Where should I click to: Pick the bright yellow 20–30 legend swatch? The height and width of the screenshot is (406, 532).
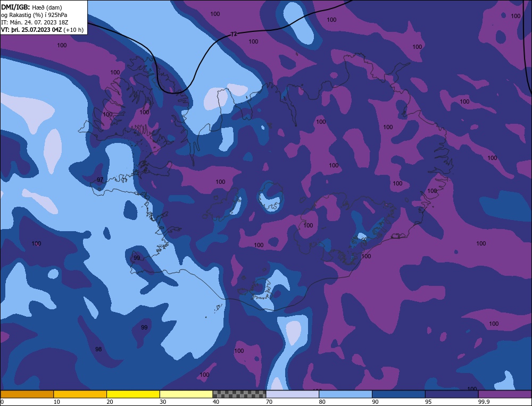[133, 394]
